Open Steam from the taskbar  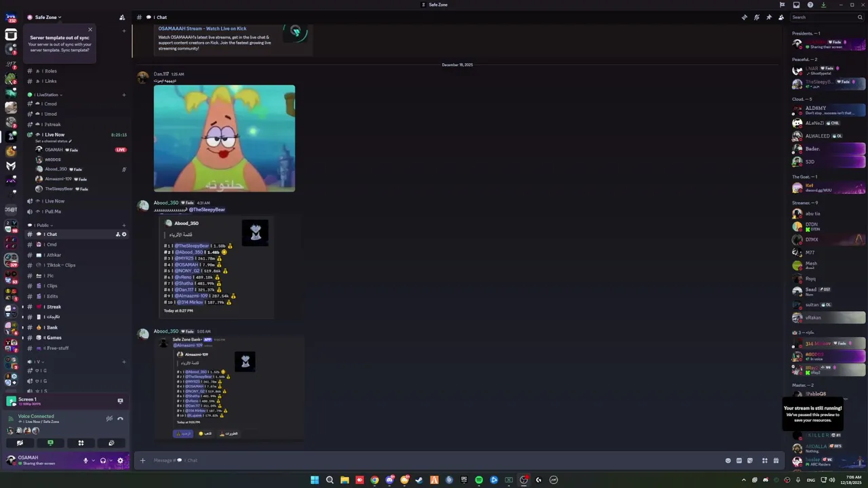point(419,480)
